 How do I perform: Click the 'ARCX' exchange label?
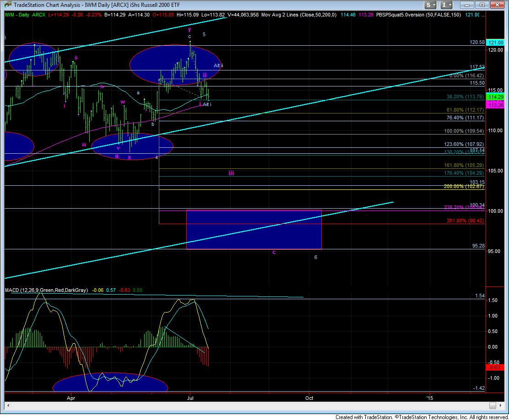39,15
